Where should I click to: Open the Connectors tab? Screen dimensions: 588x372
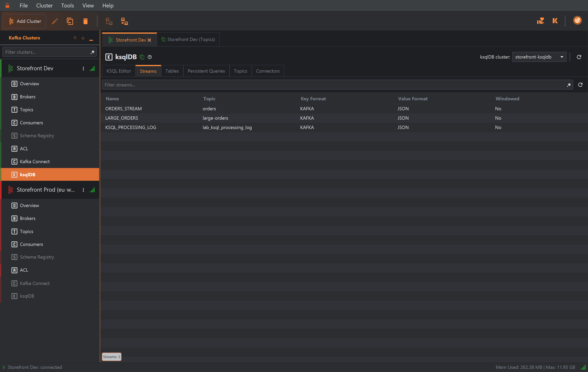pos(268,71)
